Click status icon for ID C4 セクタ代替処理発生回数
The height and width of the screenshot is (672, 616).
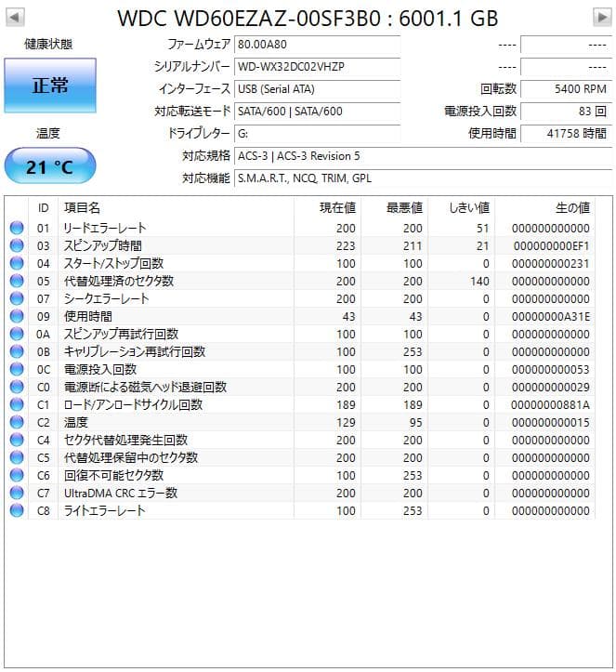tap(17, 440)
